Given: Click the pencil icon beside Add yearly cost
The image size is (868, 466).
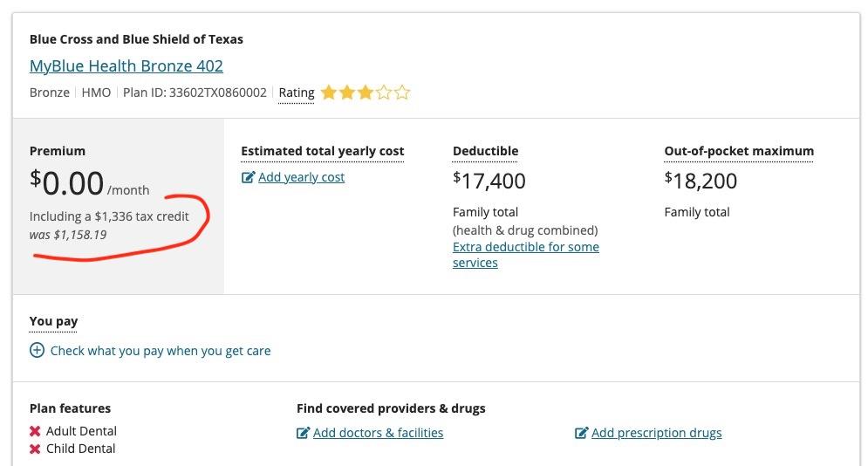Looking at the screenshot, I should point(248,177).
